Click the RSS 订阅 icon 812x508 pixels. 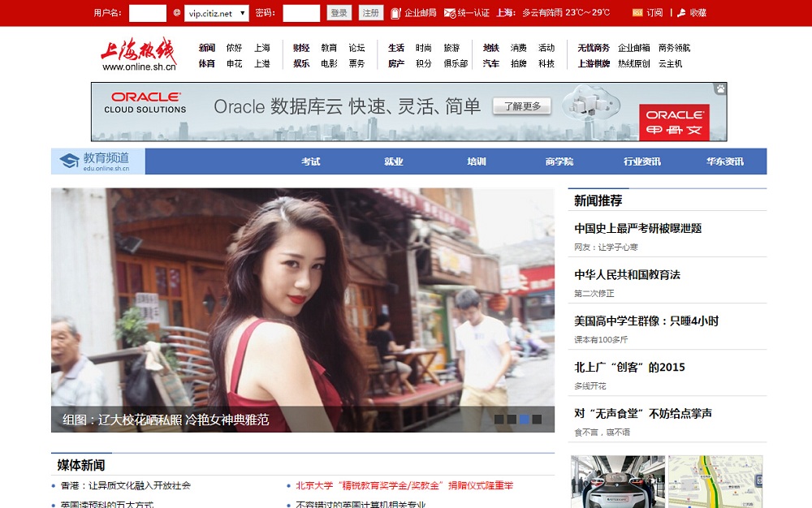coord(637,13)
